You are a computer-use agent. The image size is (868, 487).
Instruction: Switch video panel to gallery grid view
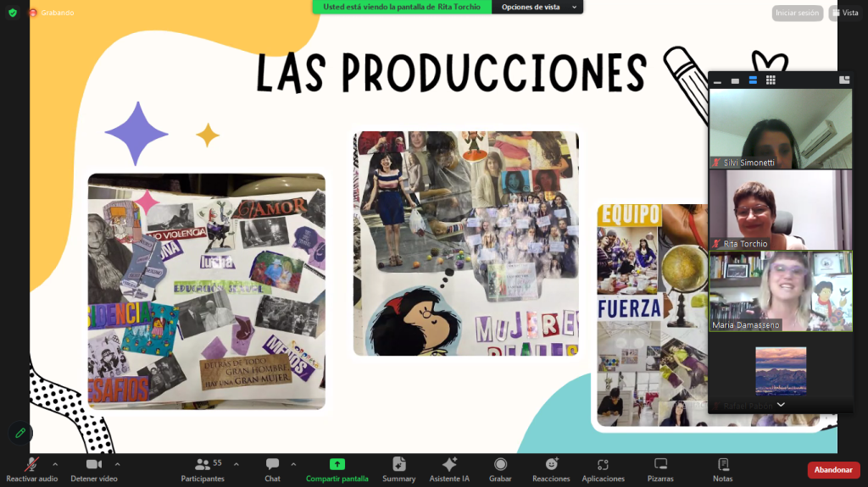(771, 80)
